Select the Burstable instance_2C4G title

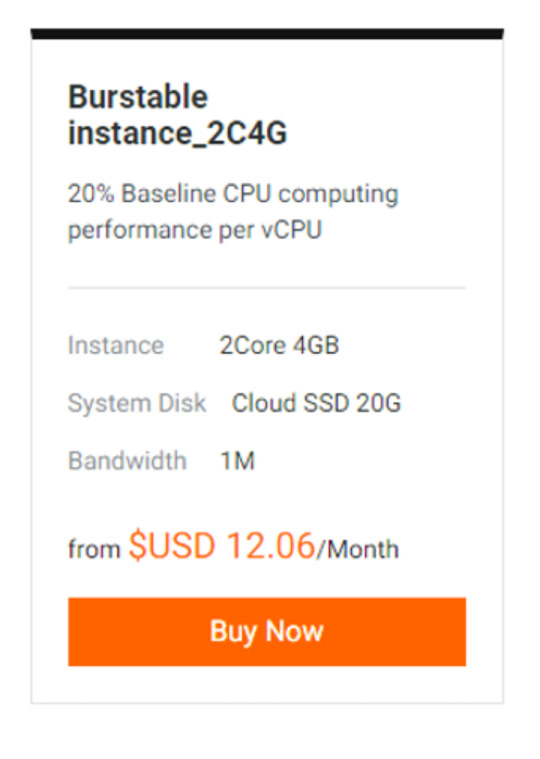[178, 115]
